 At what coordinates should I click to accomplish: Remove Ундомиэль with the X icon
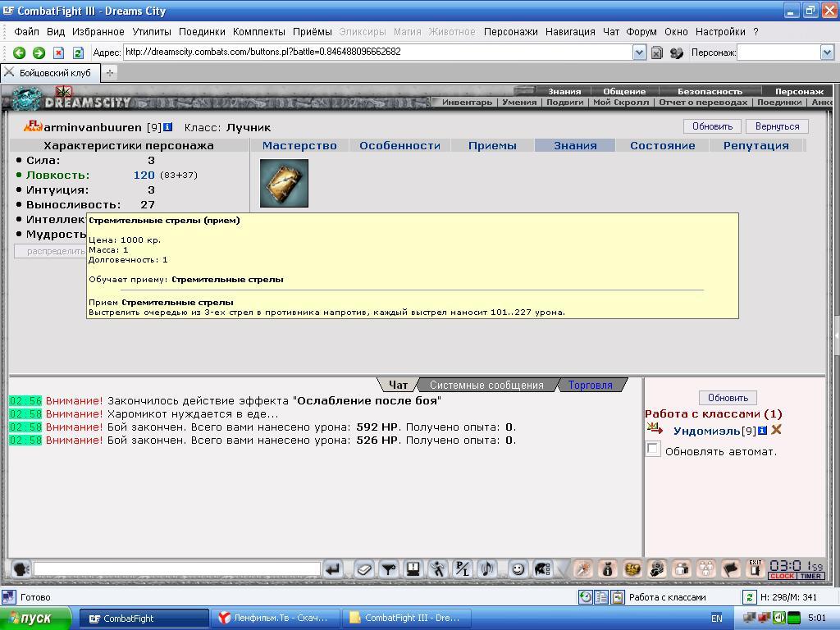pyautogui.click(x=776, y=430)
